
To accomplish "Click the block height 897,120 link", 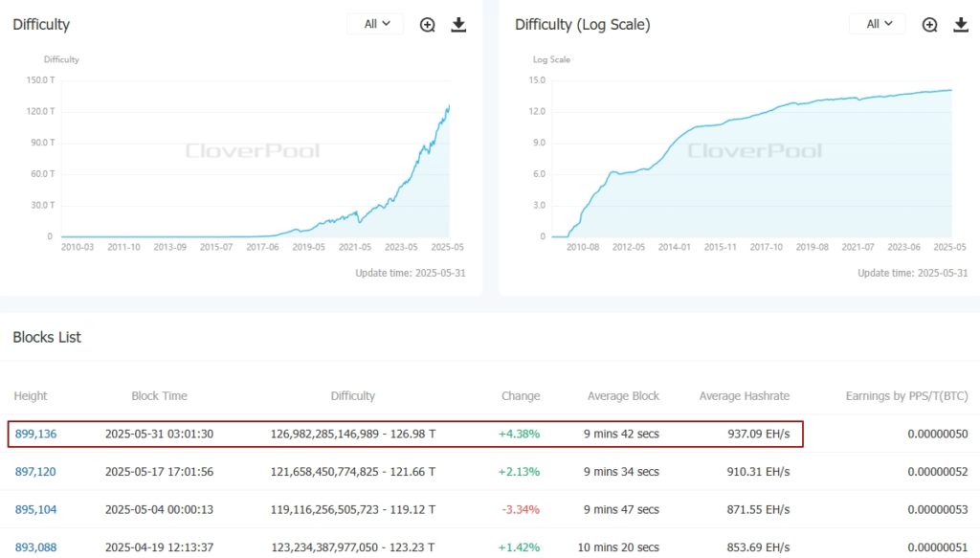I will coord(35,471).
